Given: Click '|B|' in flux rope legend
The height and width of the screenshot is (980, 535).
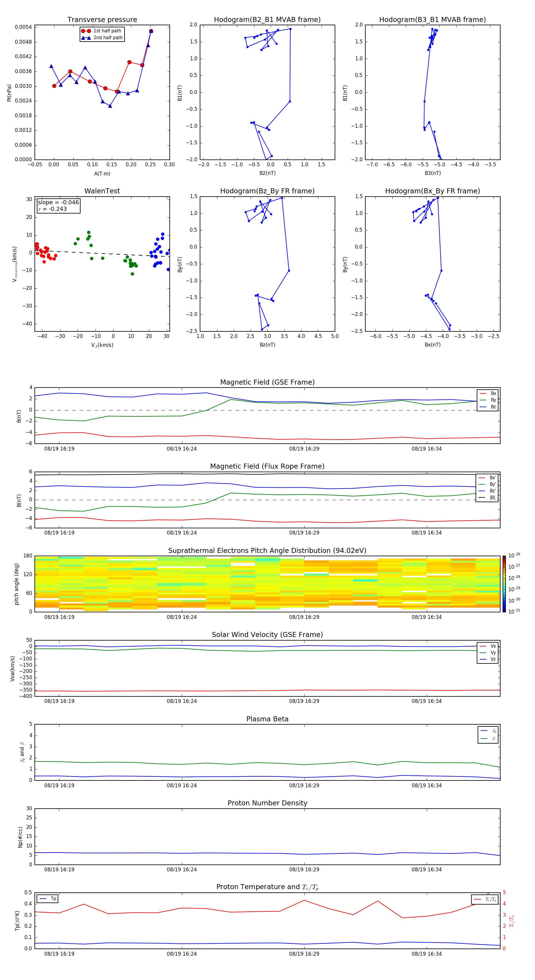Looking at the screenshot, I should [487, 498].
